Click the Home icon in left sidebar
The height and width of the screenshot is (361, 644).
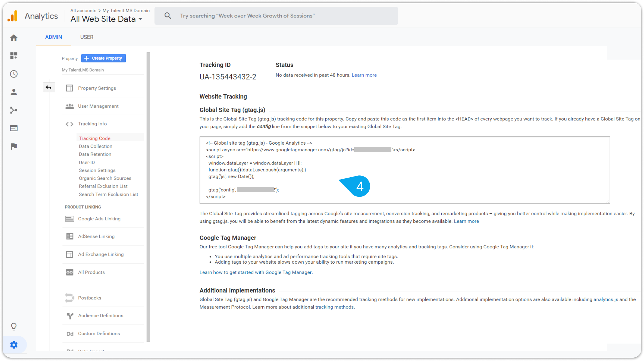click(14, 38)
